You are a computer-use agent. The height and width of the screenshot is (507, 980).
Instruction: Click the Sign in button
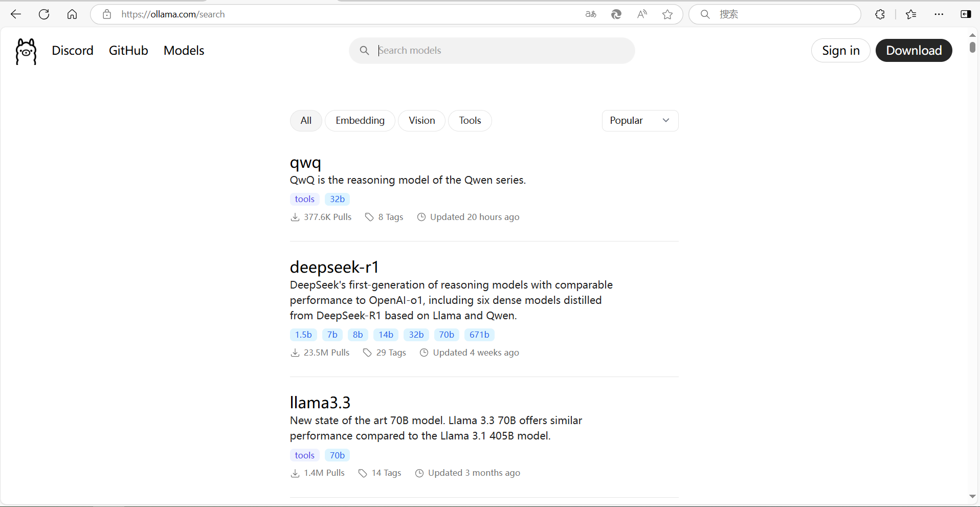841,51
